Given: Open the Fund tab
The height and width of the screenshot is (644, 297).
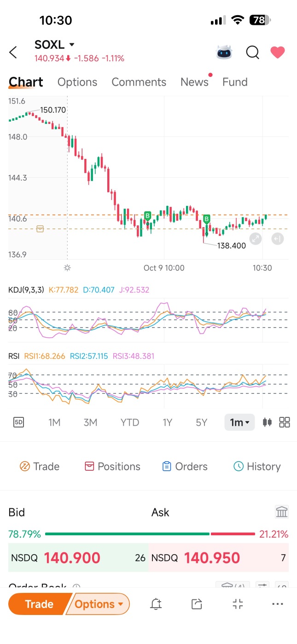Looking at the screenshot, I should click(235, 82).
